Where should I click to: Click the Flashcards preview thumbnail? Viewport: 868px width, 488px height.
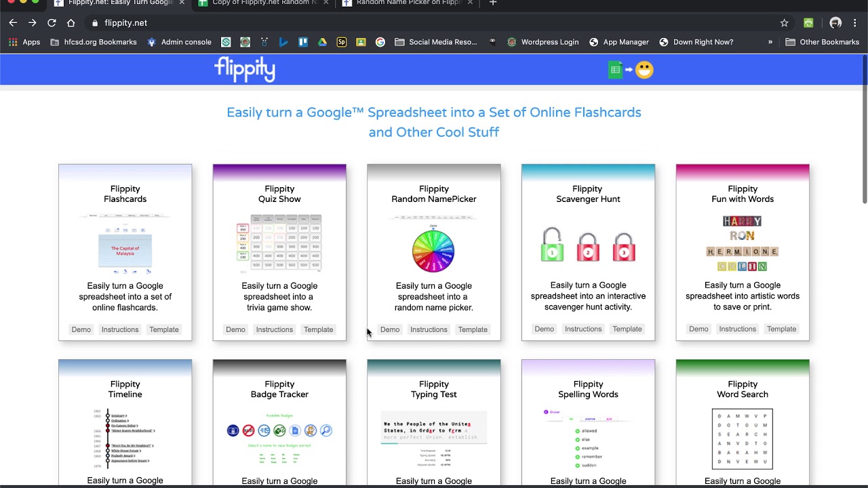click(125, 244)
